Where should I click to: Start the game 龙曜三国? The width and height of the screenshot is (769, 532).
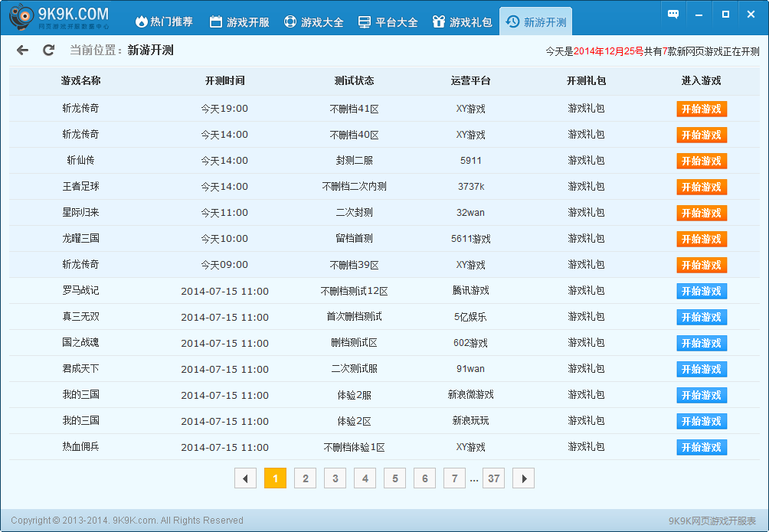[x=702, y=239]
